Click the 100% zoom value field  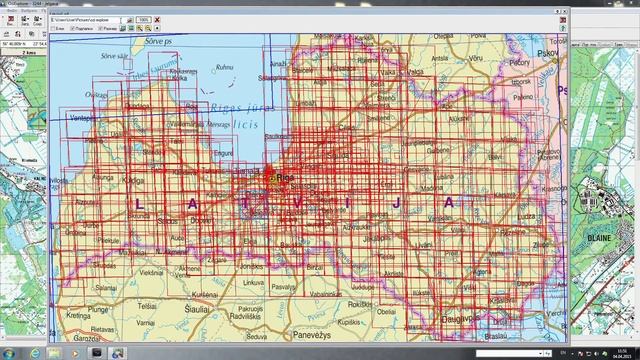click(144, 20)
